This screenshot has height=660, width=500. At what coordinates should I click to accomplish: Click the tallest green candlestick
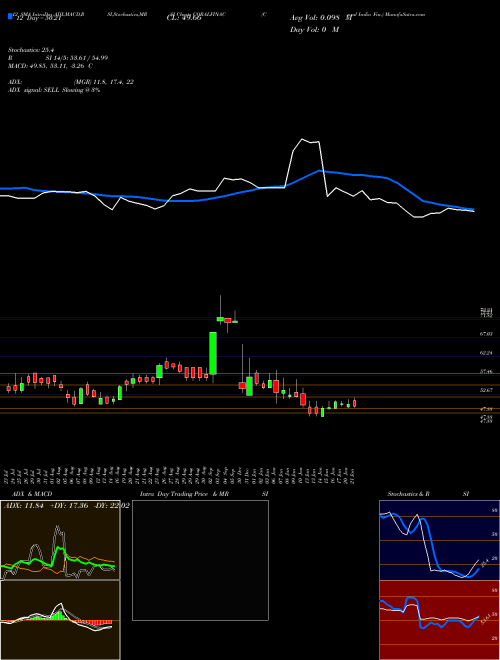tap(213, 353)
